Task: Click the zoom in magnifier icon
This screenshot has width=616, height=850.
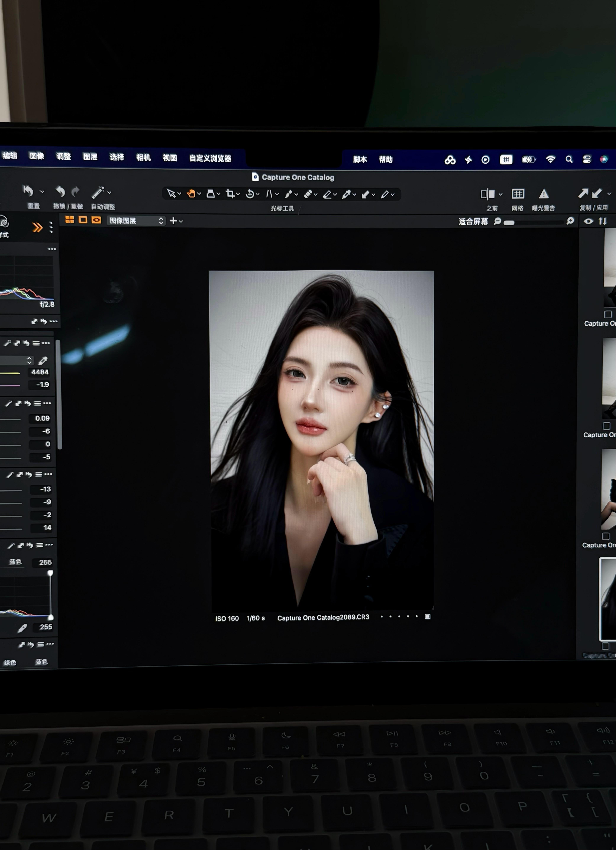Action: coord(570,221)
